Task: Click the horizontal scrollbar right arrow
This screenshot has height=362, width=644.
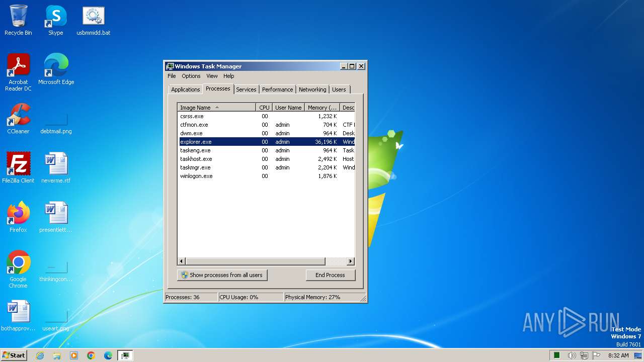Action: coord(351,261)
